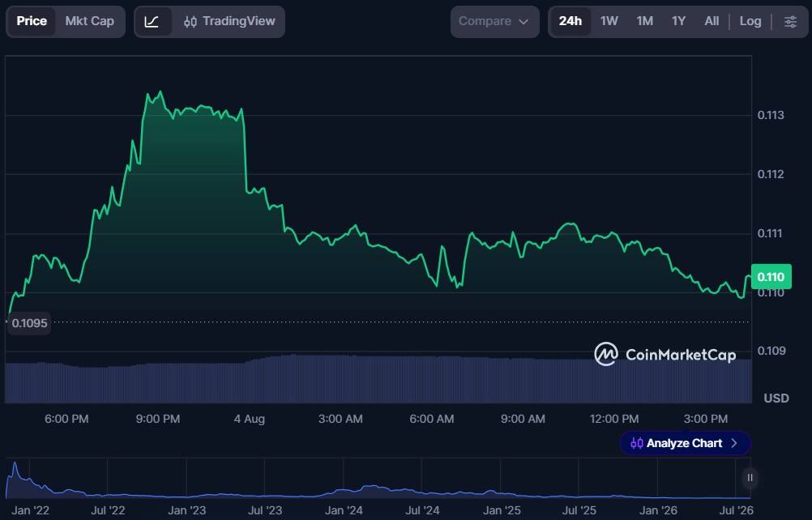Click the 12:00 PM time label
The height and width of the screenshot is (520, 812).
[614, 419]
